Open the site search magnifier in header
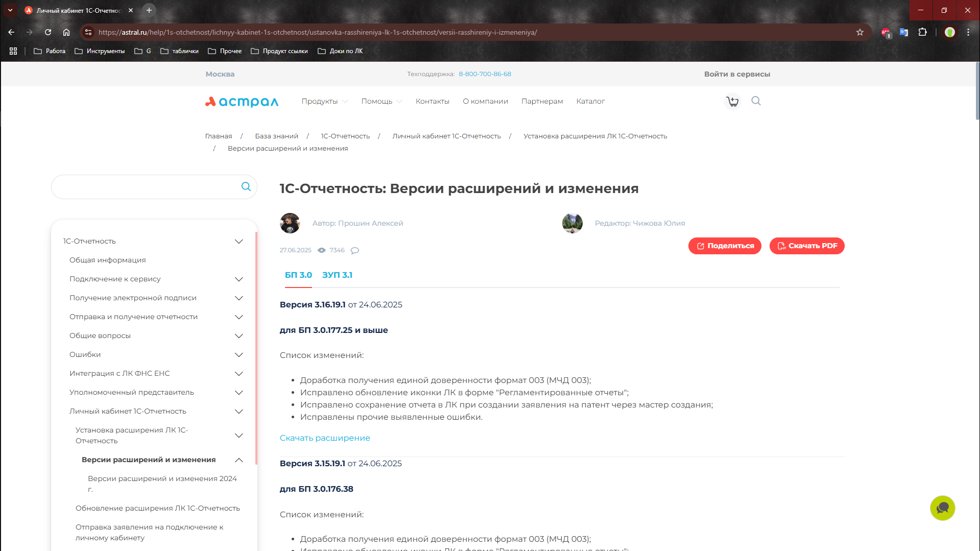The image size is (980, 551). [x=756, y=101]
